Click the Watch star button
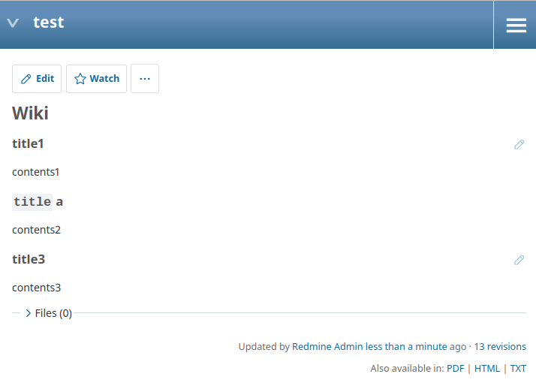The image size is (536, 392). click(x=96, y=79)
